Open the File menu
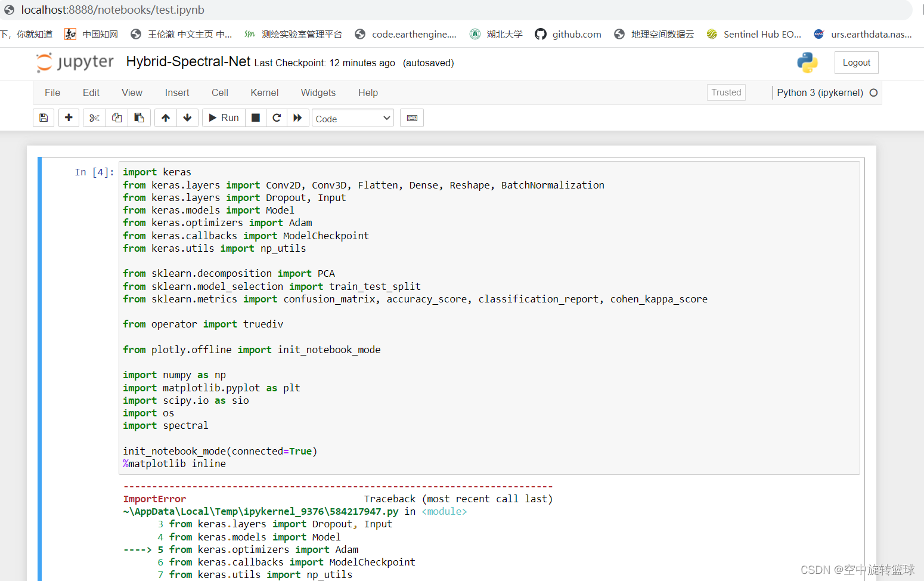 [52, 92]
